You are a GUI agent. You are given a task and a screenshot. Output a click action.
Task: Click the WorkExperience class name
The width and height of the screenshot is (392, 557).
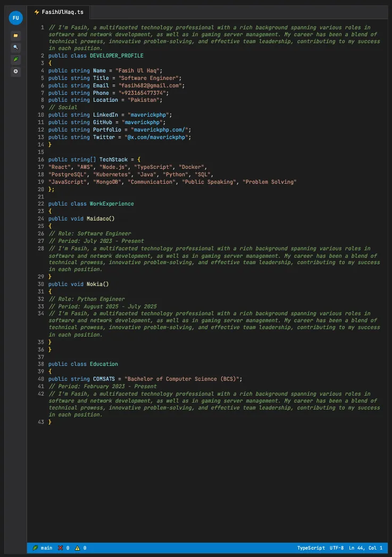pyautogui.click(x=112, y=204)
